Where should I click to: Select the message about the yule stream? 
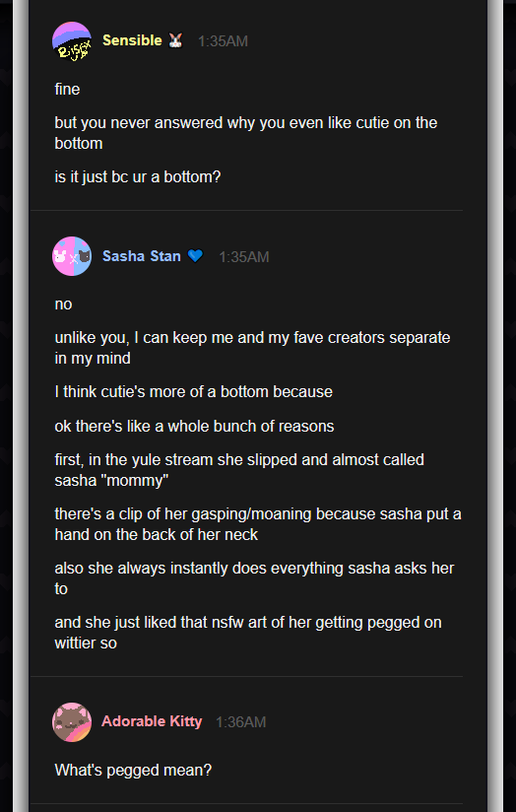(x=239, y=470)
